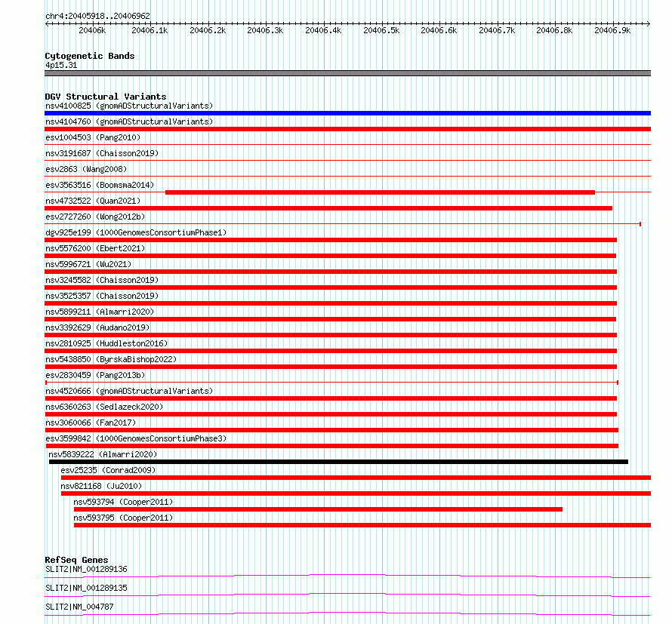This screenshot has width=672, height=624.
Task: Open the nsv3060066 (Fan2017) variant label
Action: (x=91, y=423)
